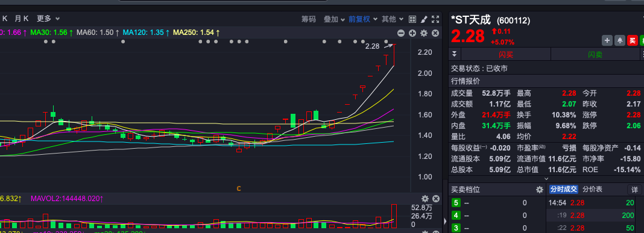The image size is (644, 233).
Task: Open main chart indicator settings gear
Action: click(x=425, y=33)
